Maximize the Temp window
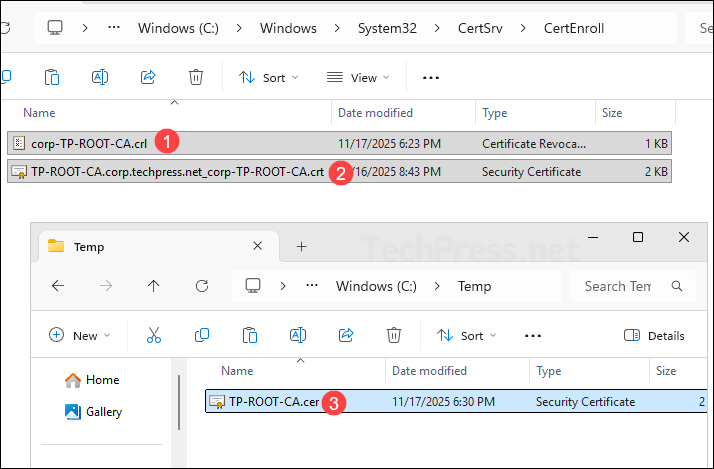The width and height of the screenshot is (714, 469). tap(638, 237)
